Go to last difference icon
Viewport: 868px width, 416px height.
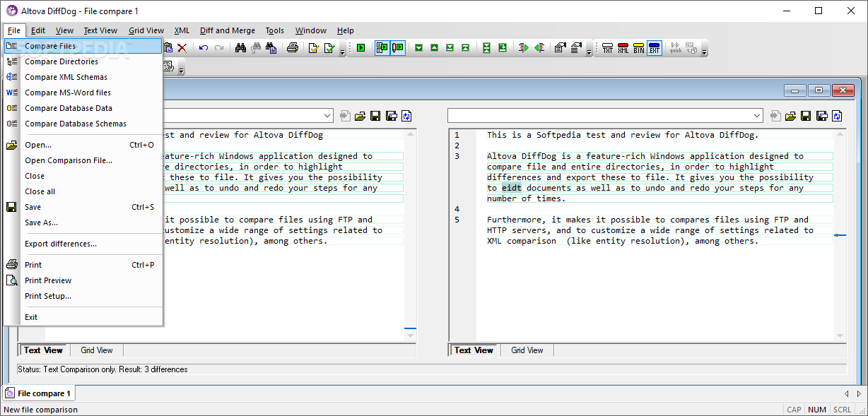(x=450, y=48)
